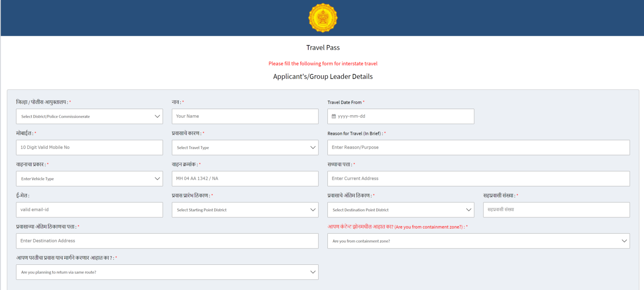
Task: Click the 10 Digit Valid Mobile No field
Action: (x=89, y=147)
